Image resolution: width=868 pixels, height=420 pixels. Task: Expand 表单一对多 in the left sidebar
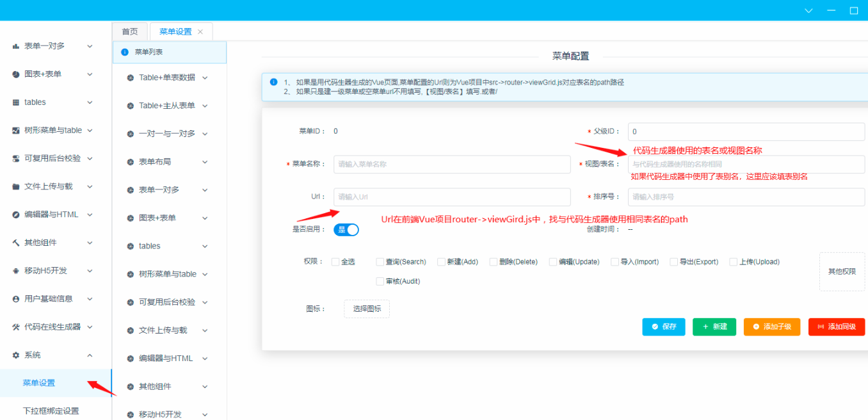[x=90, y=46]
